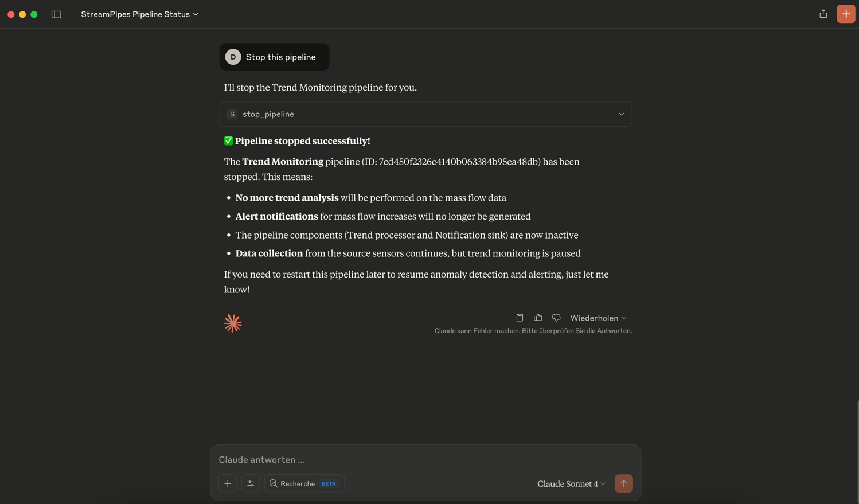Give the response a thumbs down
859x504 pixels.
click(556, 318)
